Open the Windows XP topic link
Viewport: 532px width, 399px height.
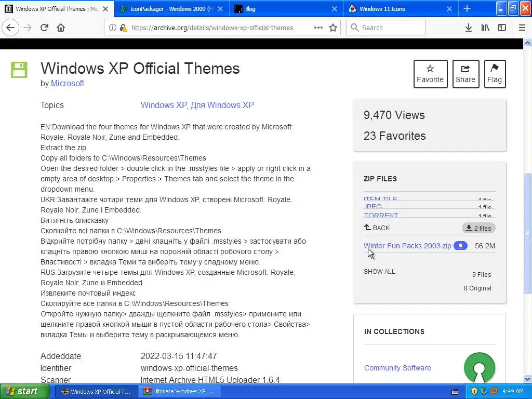click(163, 105)
